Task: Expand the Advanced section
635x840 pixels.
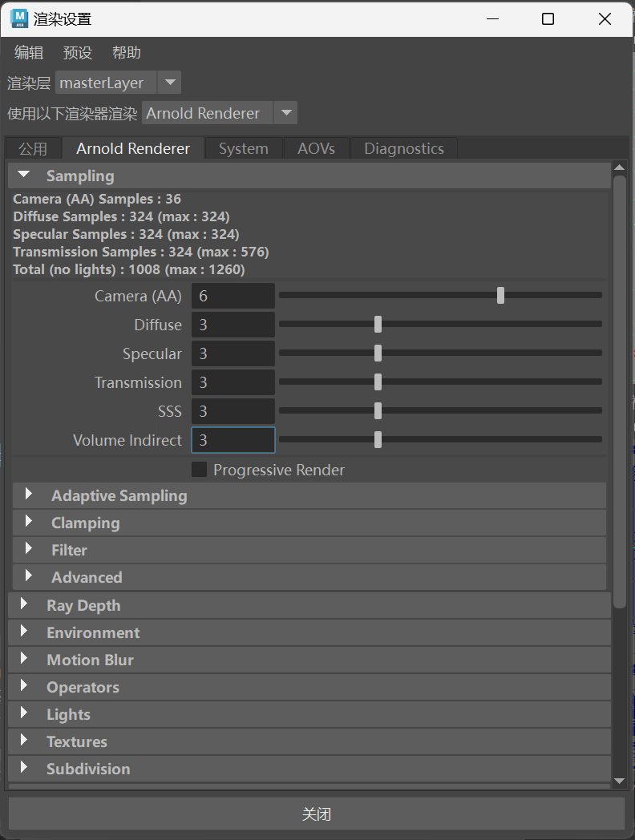Action: [309, 577]
